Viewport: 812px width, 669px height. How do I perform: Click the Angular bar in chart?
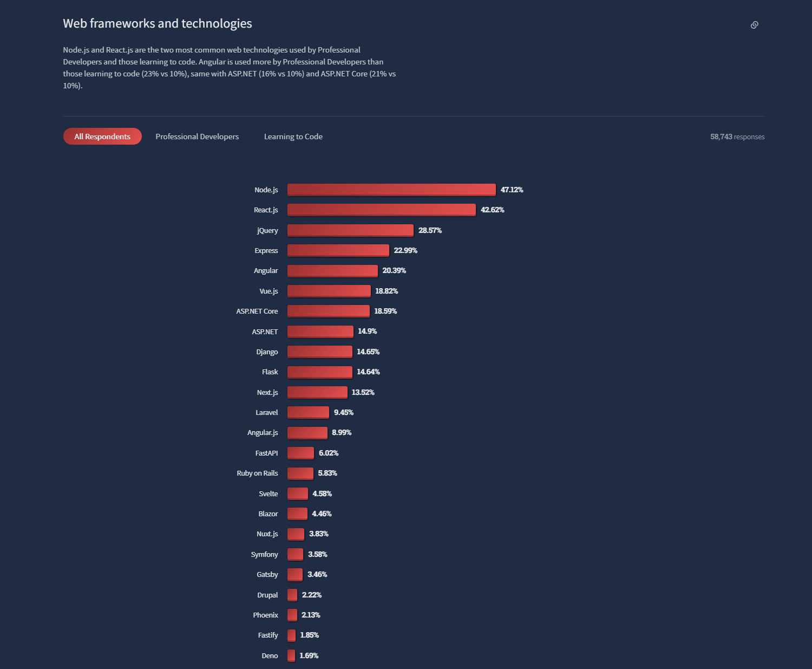(332, 270)
